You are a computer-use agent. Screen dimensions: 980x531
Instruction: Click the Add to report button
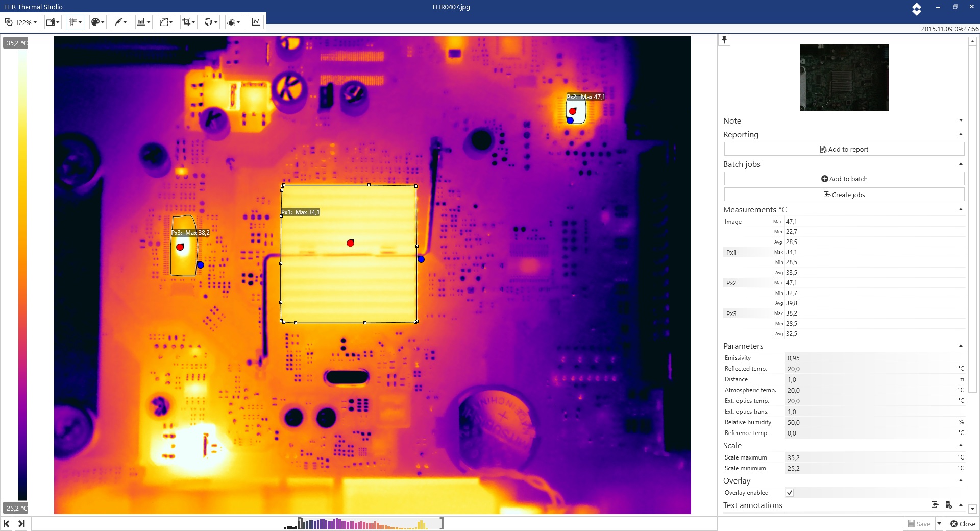click(x=844, y=149)
